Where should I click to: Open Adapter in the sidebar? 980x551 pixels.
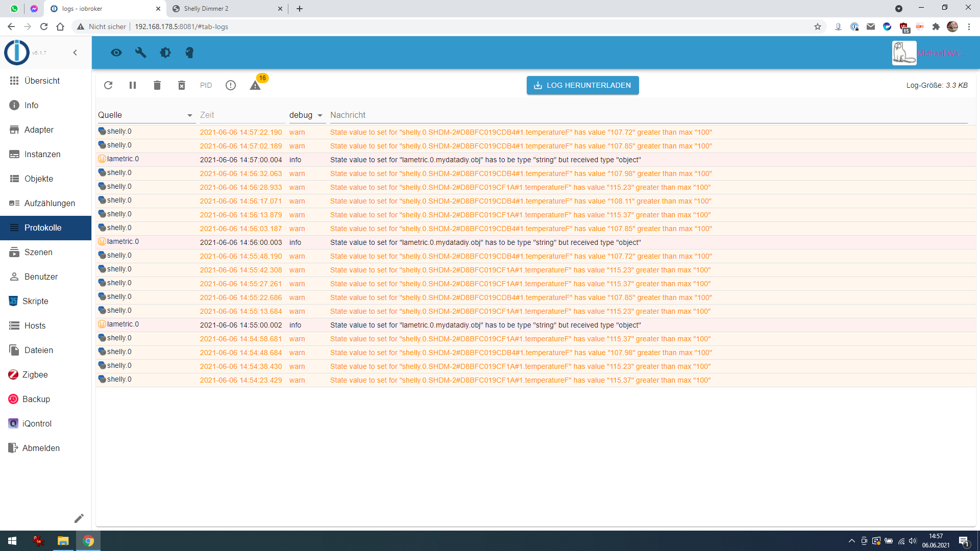pos(39,130)
